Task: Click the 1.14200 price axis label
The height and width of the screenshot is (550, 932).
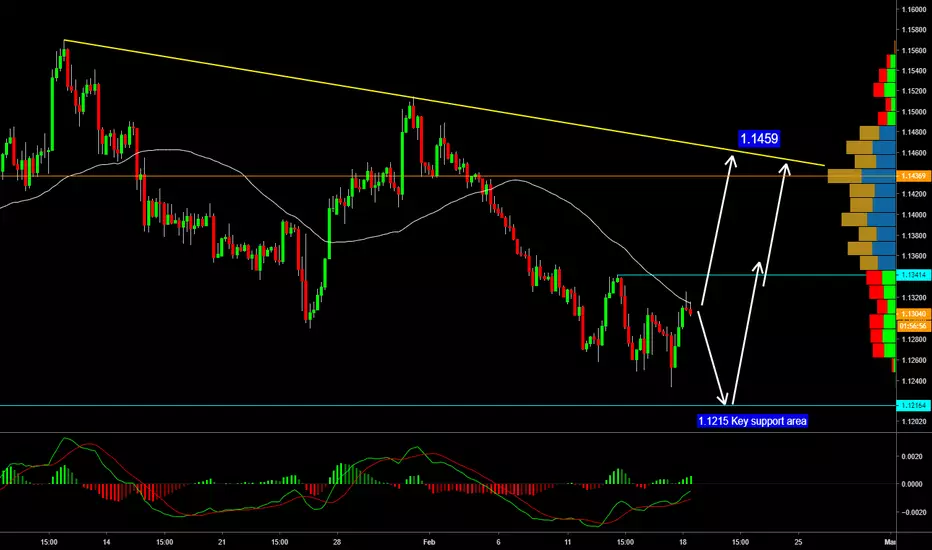Action: (x=914, y=194)
